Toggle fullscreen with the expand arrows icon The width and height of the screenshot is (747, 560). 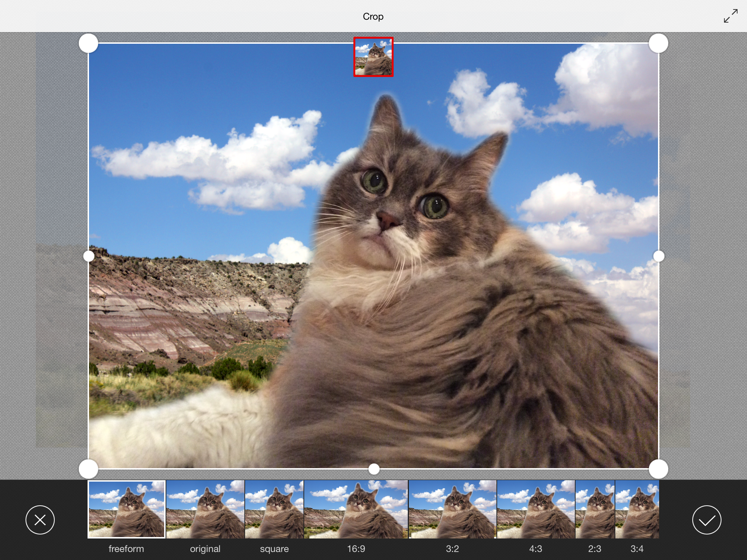click(x=731, y=16)
